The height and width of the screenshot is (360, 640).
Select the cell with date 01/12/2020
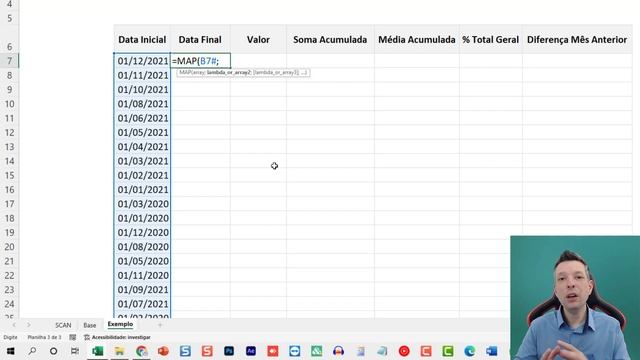click(142, 232)
